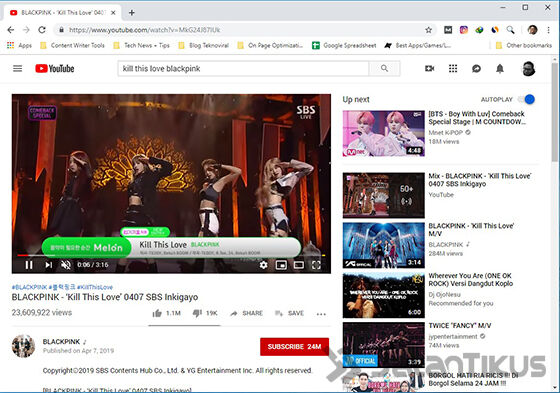
Task: Skip to next video in player
Action: (x=48, y=265)
